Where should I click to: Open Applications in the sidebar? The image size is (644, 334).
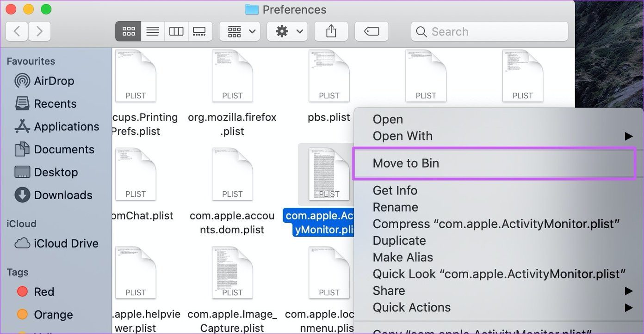(57, 127)
